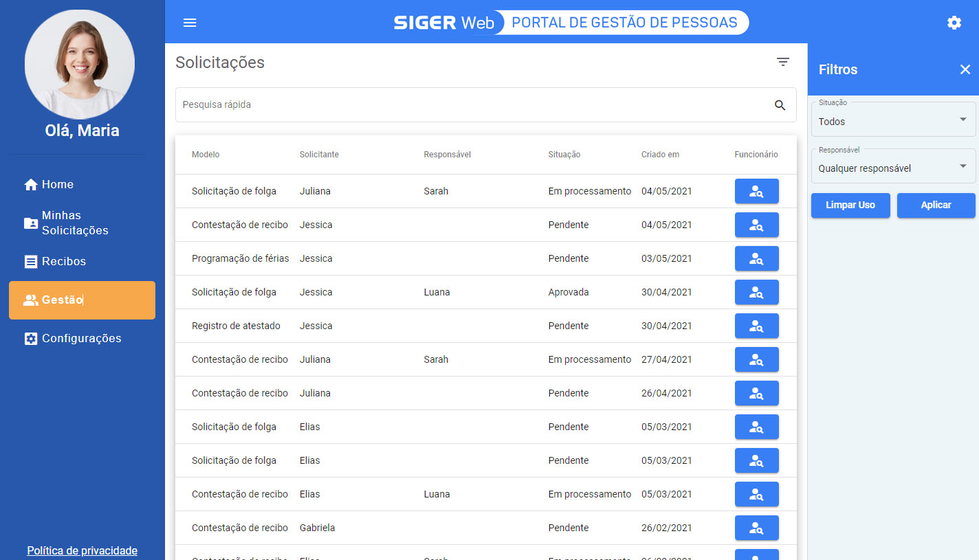Click Maria's profile photo
This screenshot has width=979, height=560.
80,65
